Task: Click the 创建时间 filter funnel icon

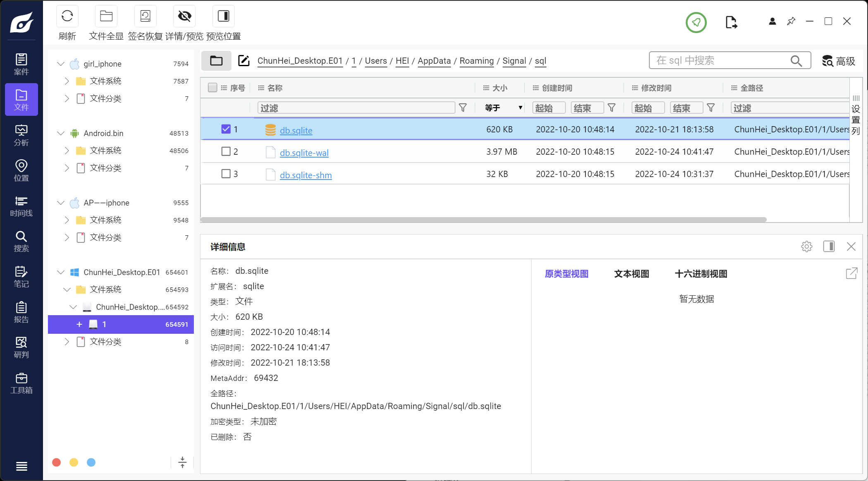Action: (x=612, y=108)
